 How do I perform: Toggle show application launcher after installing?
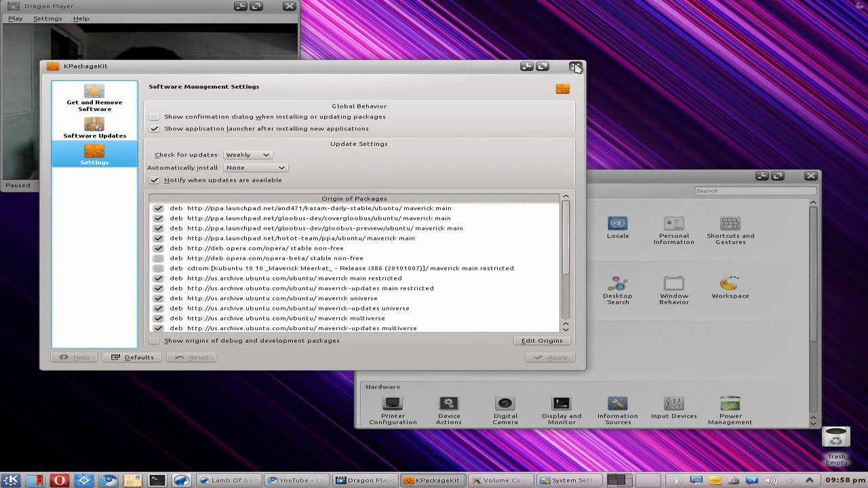coord(155,129)
